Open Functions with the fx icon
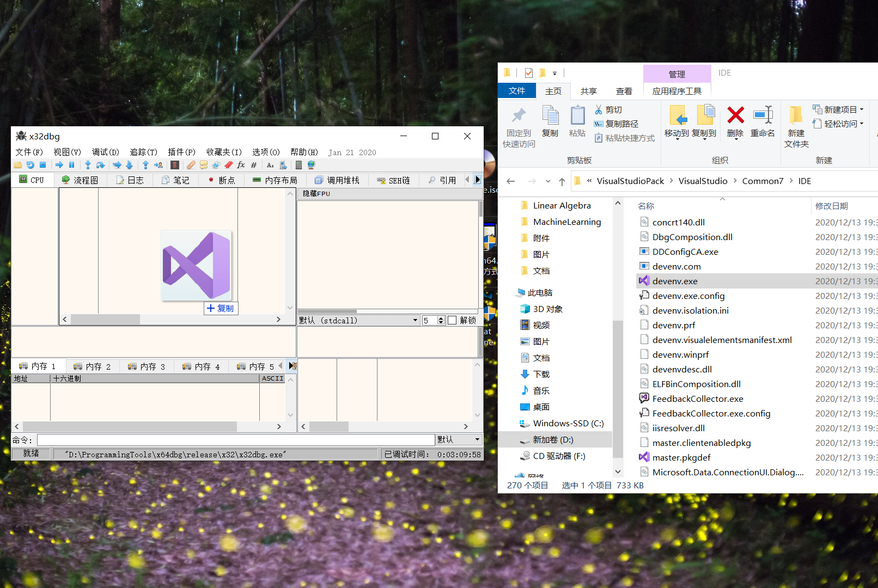The width and height of the screenshot is (878, 588). tap(241, 165)
